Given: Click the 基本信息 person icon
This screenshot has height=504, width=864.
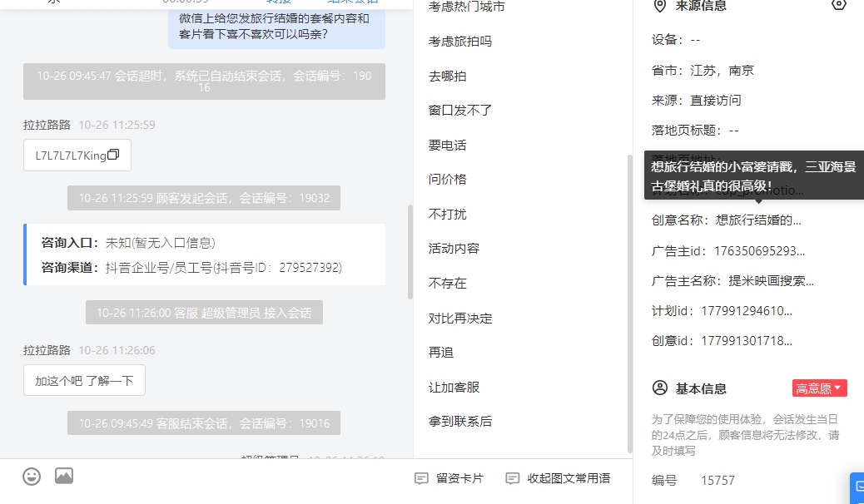Looking at the screenshot, I should pyautogui.click(x=659, y=388).
